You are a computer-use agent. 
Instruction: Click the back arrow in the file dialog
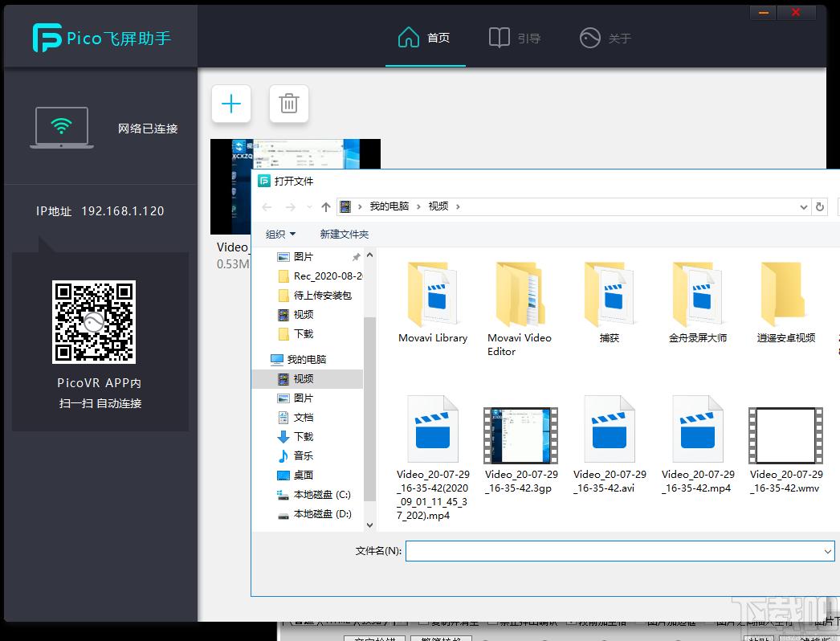[x=267, y=206]
